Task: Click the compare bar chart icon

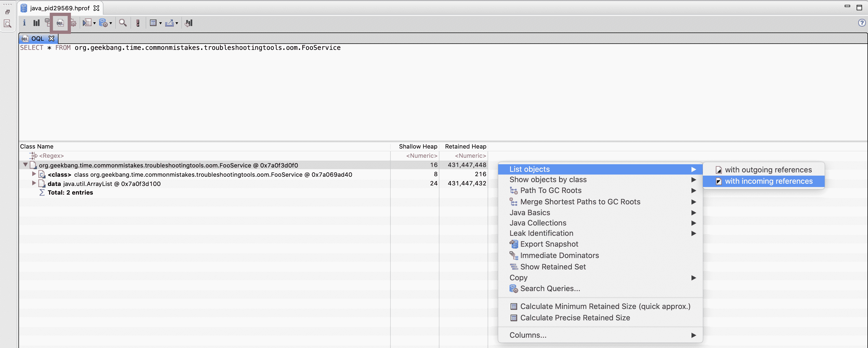Action: coord(189,23)
